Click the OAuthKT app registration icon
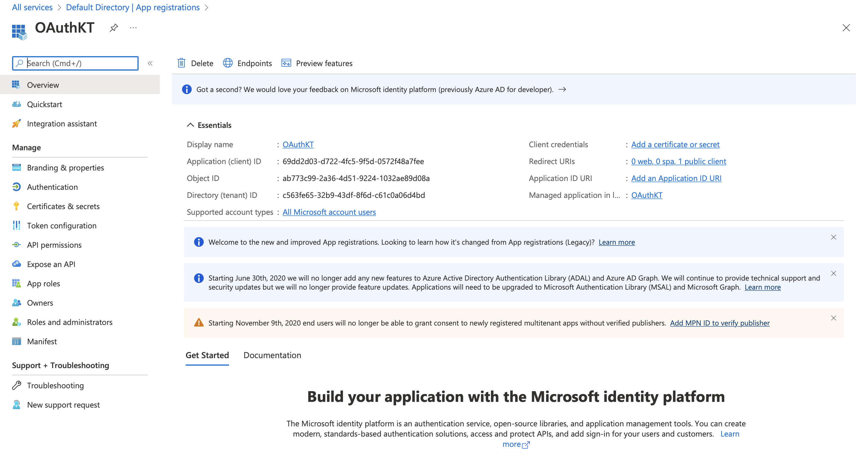Viewport: 868px width, 461px height. point(19,32)
